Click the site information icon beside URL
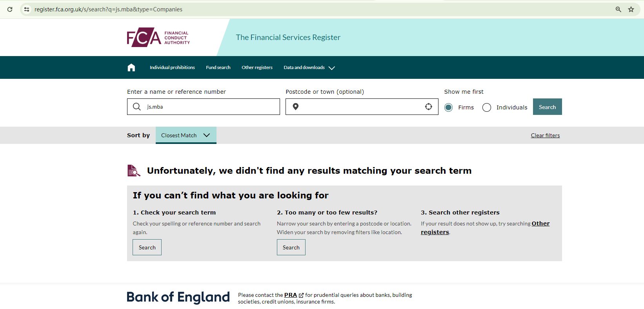 tap(27, 9)
